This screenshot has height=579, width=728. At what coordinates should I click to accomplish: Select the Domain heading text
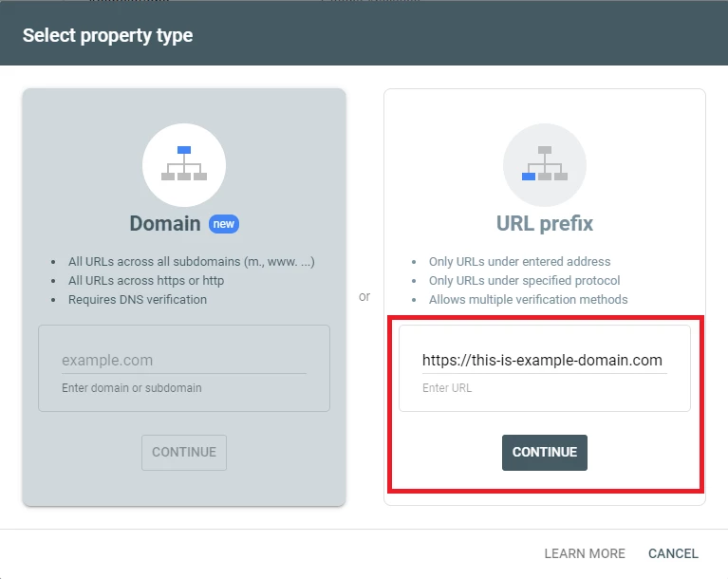(x=165, y=224)
